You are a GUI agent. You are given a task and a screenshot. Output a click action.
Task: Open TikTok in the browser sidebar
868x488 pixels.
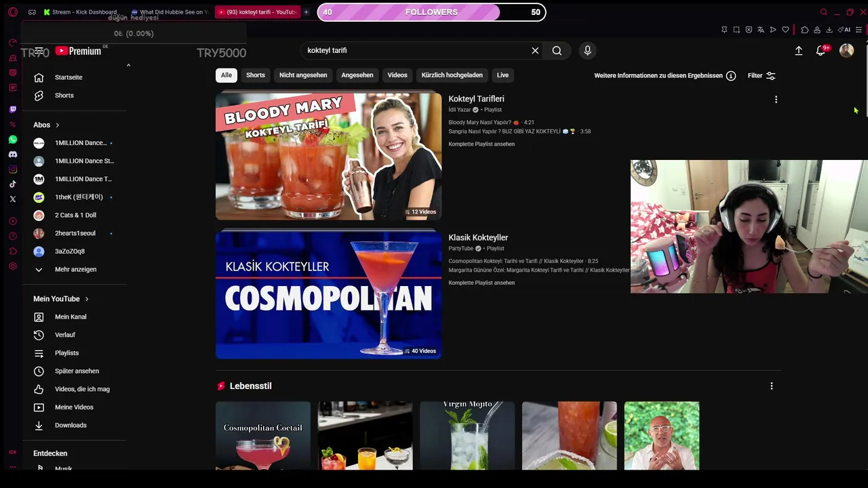[x=13, y=184]
